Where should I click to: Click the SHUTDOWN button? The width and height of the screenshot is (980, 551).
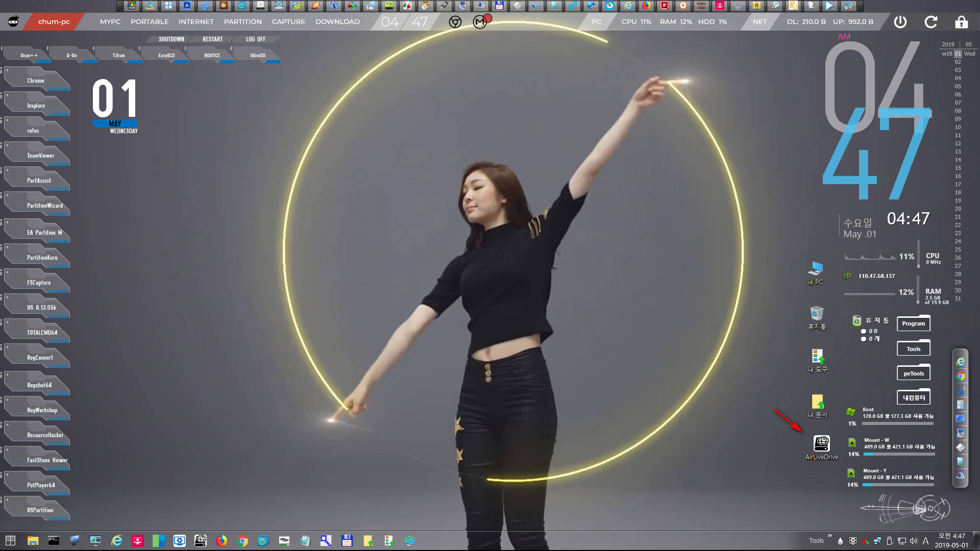[171, 39]
